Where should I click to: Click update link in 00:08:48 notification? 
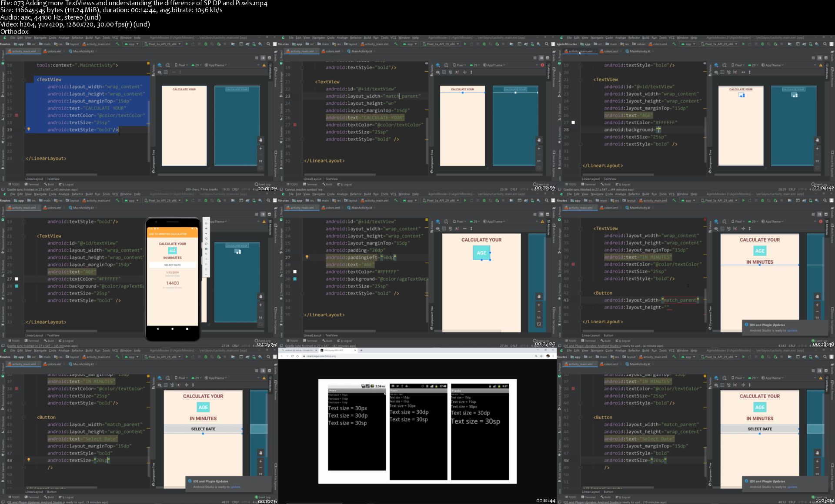(x=792, y=331)
